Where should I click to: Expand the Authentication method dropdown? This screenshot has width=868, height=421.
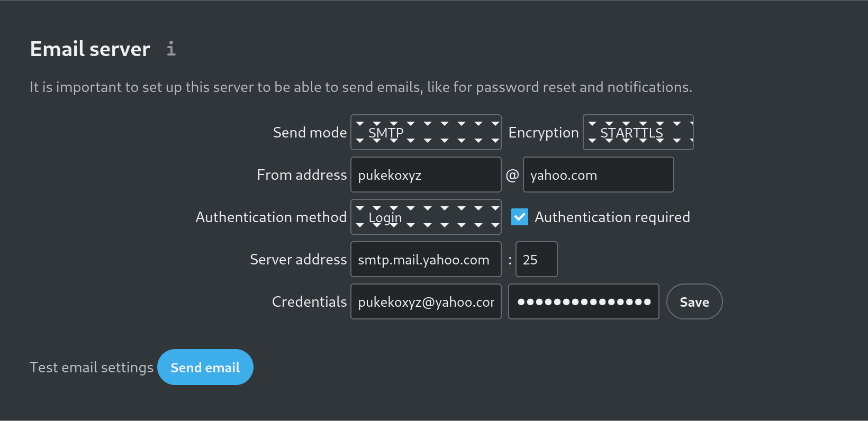point(426,217)
